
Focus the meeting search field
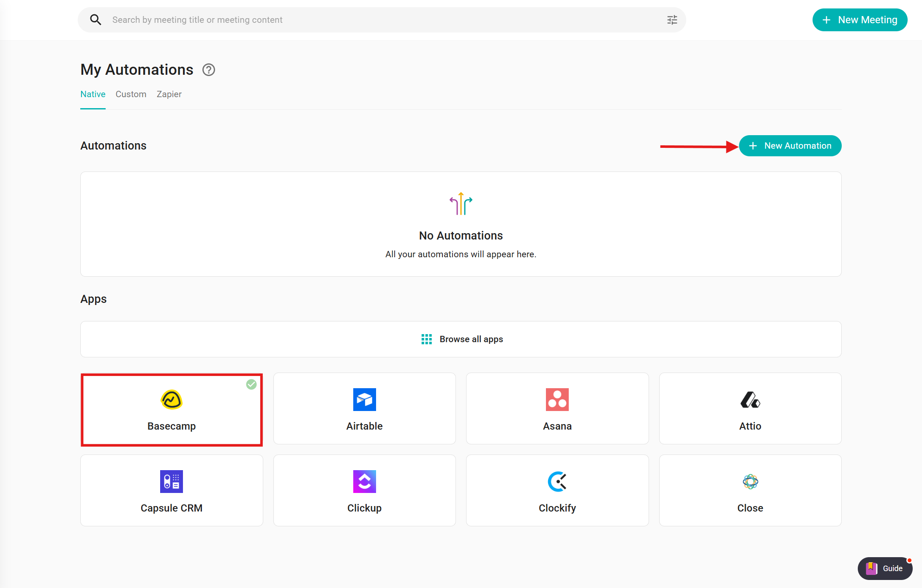[380, 20]
